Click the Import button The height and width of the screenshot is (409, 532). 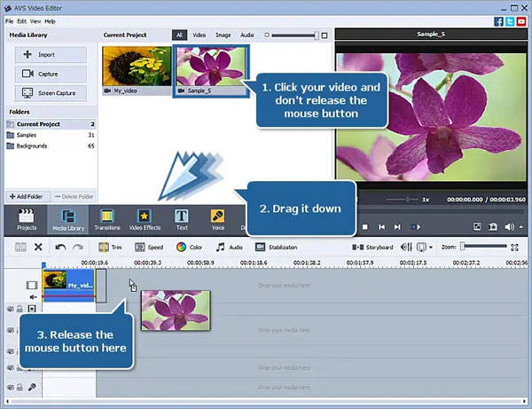pos(51,55)
